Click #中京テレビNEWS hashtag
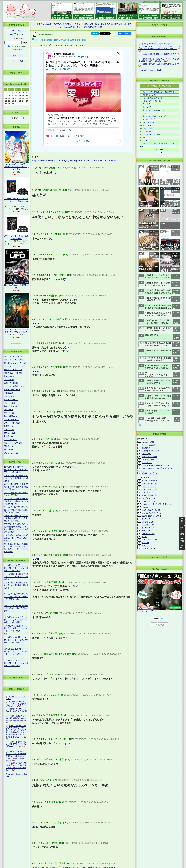 [x=59, y=69]
